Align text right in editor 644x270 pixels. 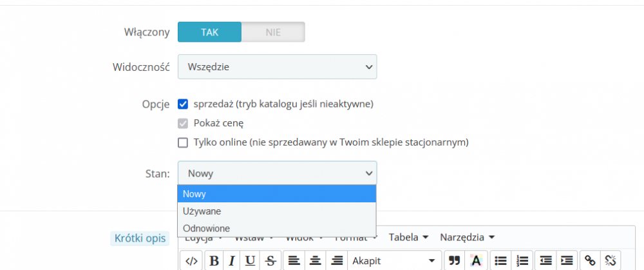click(337, 260)
